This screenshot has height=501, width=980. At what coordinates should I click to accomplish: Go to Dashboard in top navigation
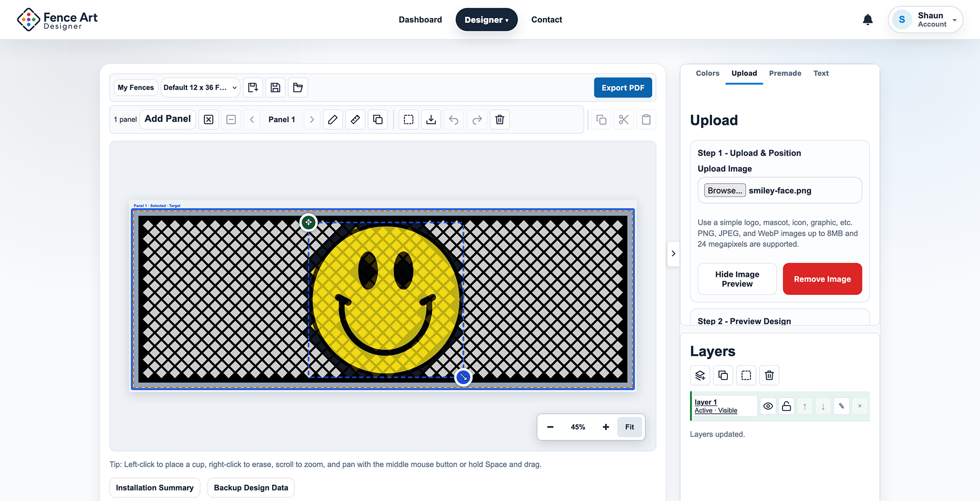tap(420, 19)
